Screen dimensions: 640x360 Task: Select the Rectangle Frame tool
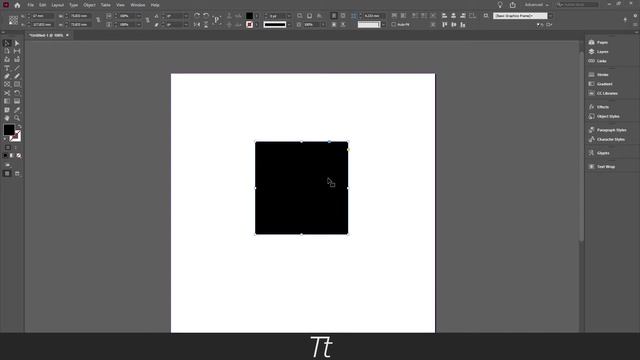pos(7,84)
